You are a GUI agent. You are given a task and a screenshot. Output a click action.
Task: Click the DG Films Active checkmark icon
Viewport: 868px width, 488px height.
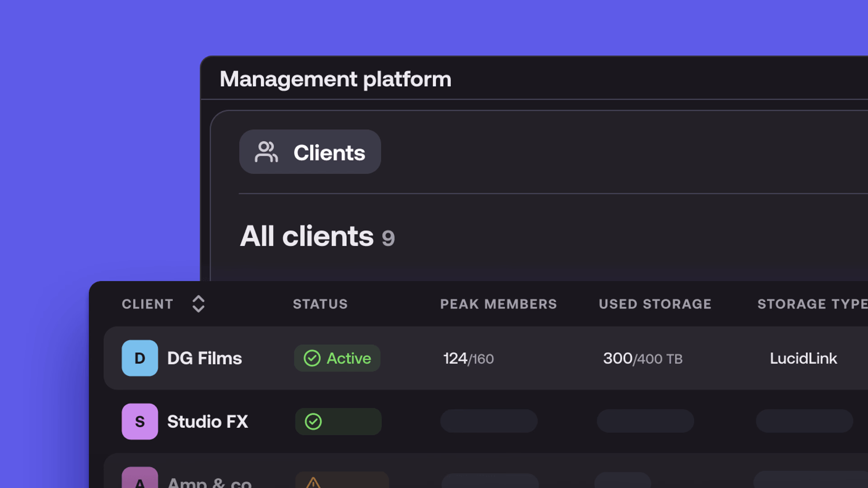[x=312, y=358]
